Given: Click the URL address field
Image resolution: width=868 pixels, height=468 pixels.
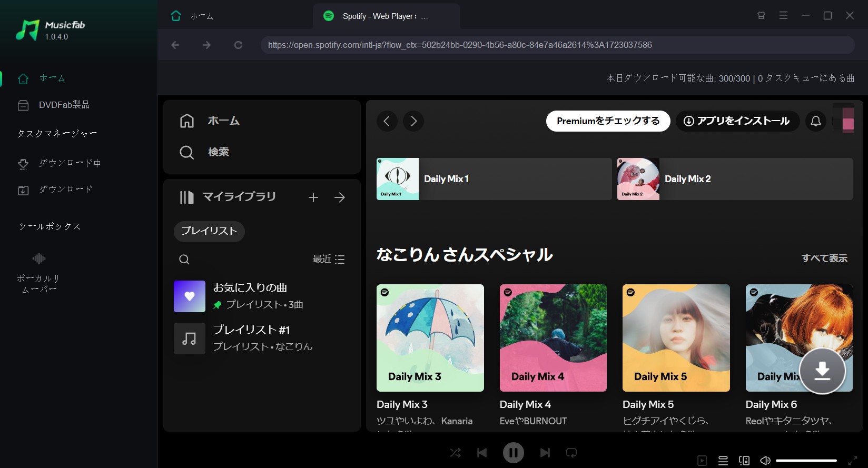Looking at the screenshot, I should coord(557,45).
